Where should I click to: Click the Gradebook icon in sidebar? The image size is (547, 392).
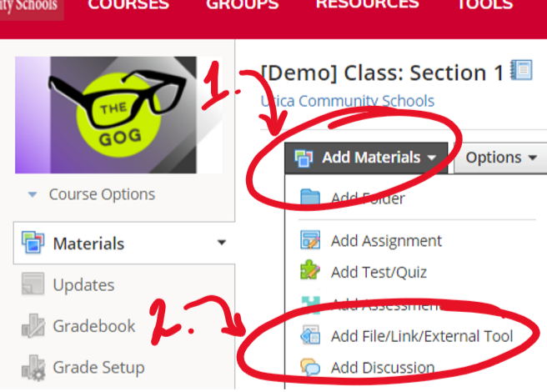pos(33,326)
